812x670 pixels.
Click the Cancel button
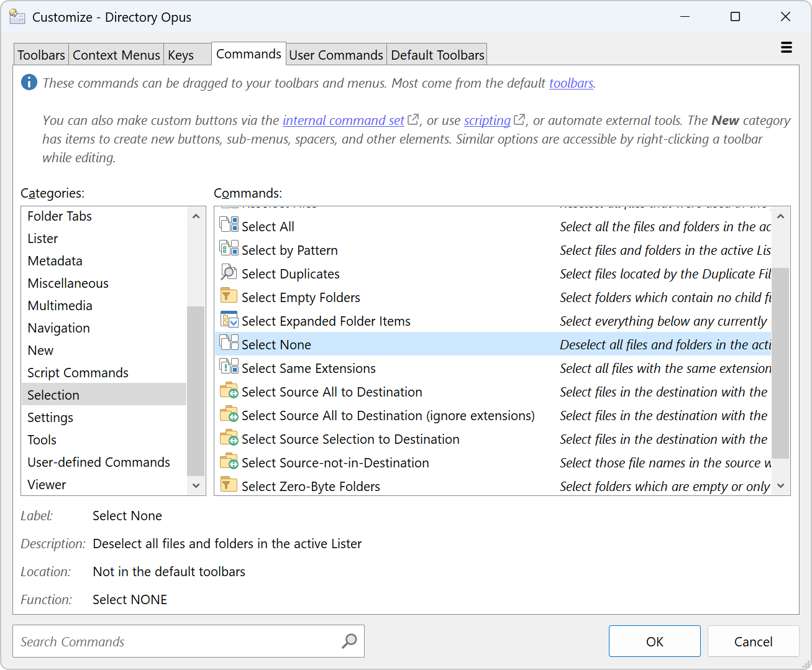[x=753, y=641]
